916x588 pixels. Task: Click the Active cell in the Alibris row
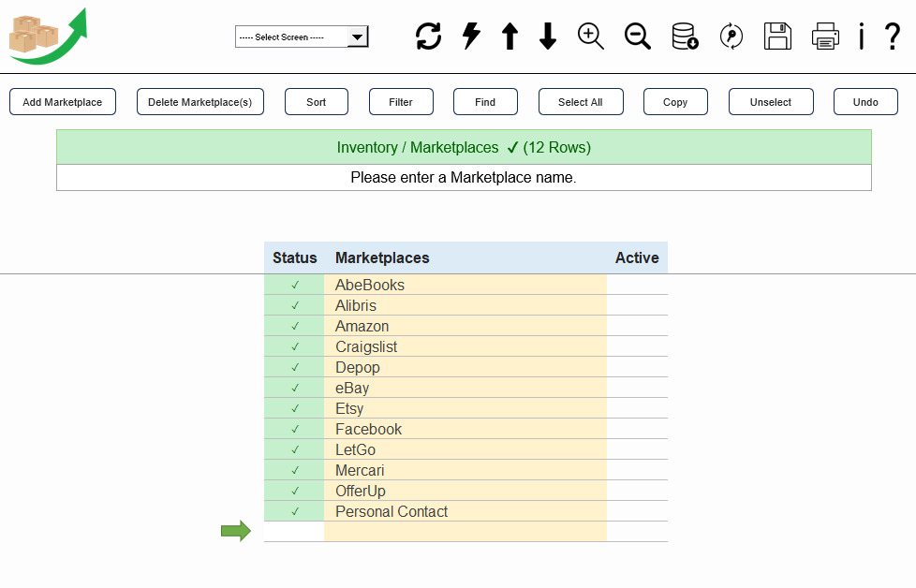[637, 305]
